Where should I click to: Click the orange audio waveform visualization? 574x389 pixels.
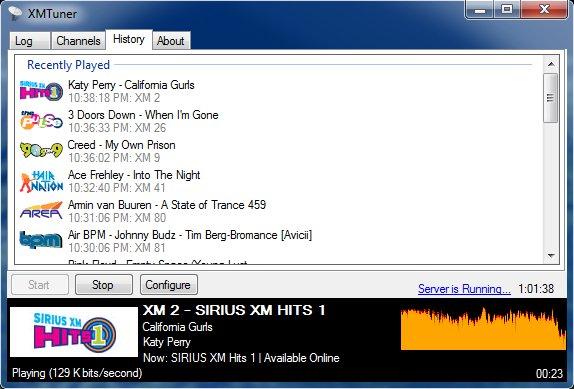coord(483,328)
